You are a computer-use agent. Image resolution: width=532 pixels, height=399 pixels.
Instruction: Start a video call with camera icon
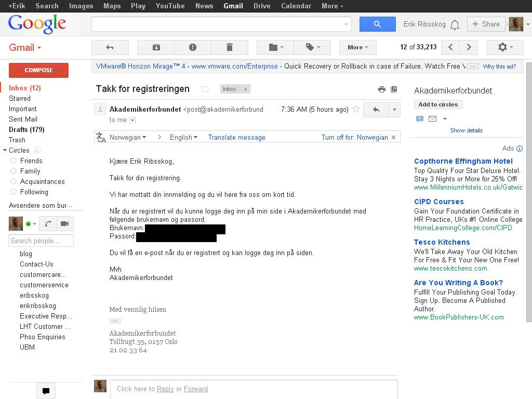65,223
